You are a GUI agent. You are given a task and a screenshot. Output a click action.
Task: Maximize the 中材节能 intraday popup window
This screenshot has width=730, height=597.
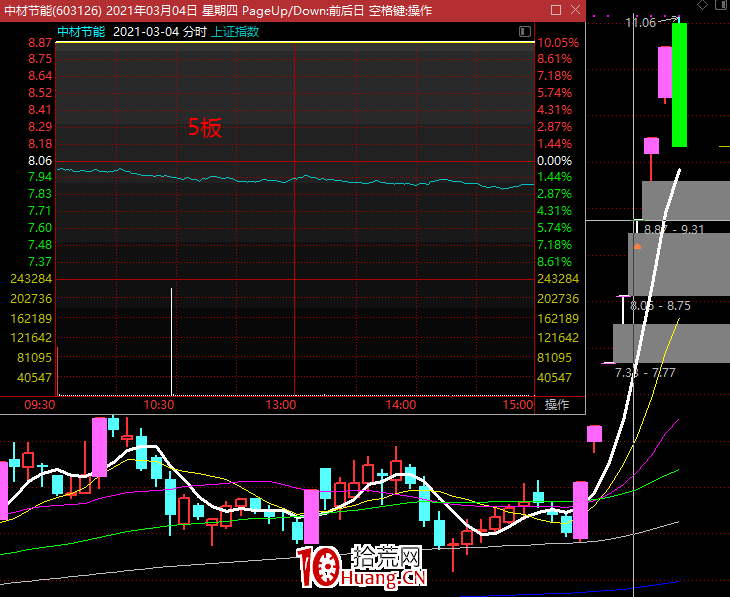pos(555,10)
